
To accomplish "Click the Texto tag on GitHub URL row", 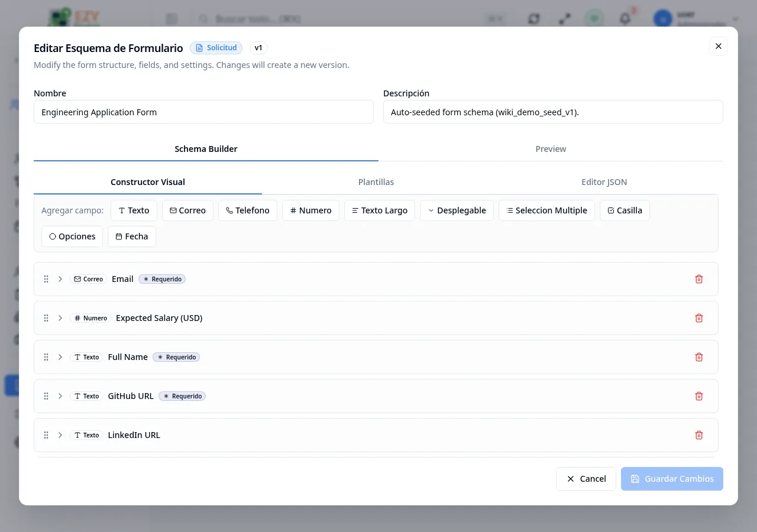I will 86,396.
